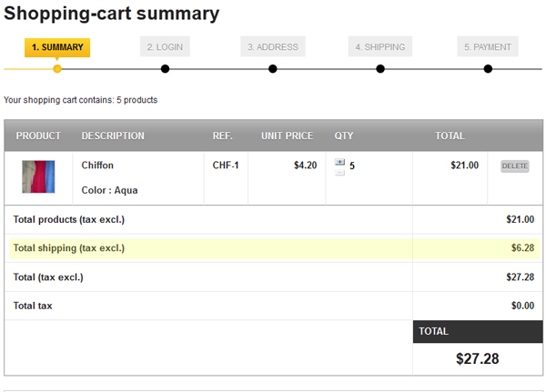This screenshot has height=392, width=546.
Task: Open the Chiffon product thumbnail
Action: click(38, 176)
